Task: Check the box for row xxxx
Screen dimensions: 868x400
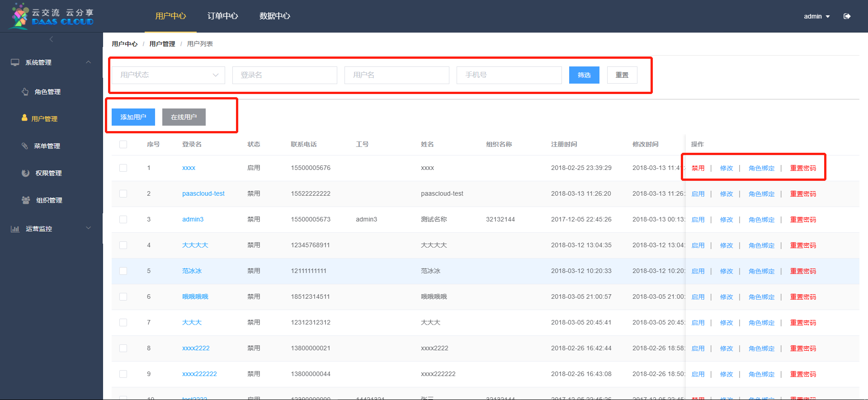Action: pyautogui.click(x=123, y=168)
